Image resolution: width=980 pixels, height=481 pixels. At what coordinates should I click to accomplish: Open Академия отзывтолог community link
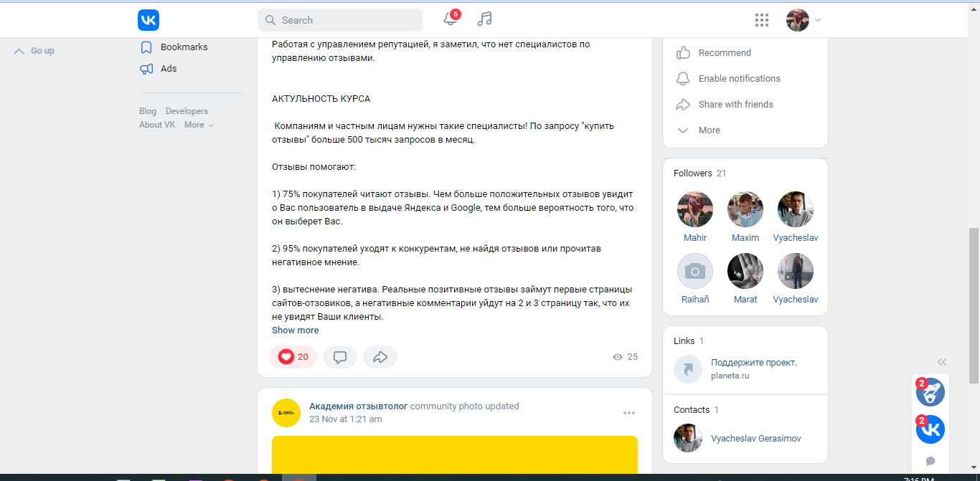tap(358, 406)
